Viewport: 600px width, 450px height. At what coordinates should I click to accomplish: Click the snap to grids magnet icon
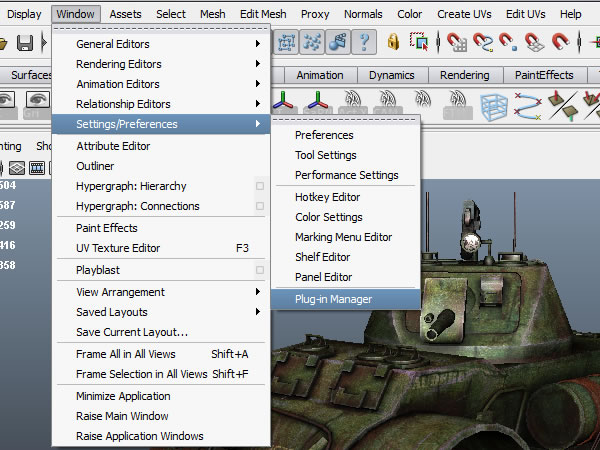pos(457,42)
